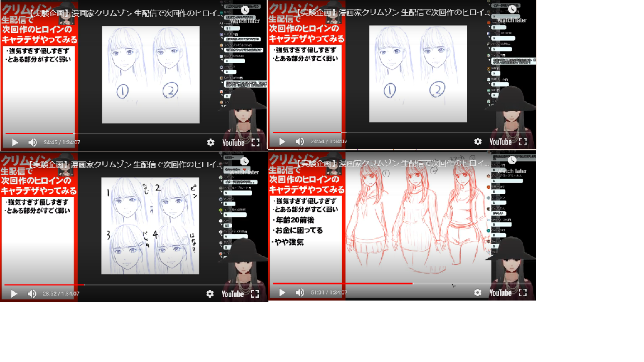This screenshot has height=362, width=644.
Task: Click Watch later clock on 24:45 player
Action: pos(245,10)
